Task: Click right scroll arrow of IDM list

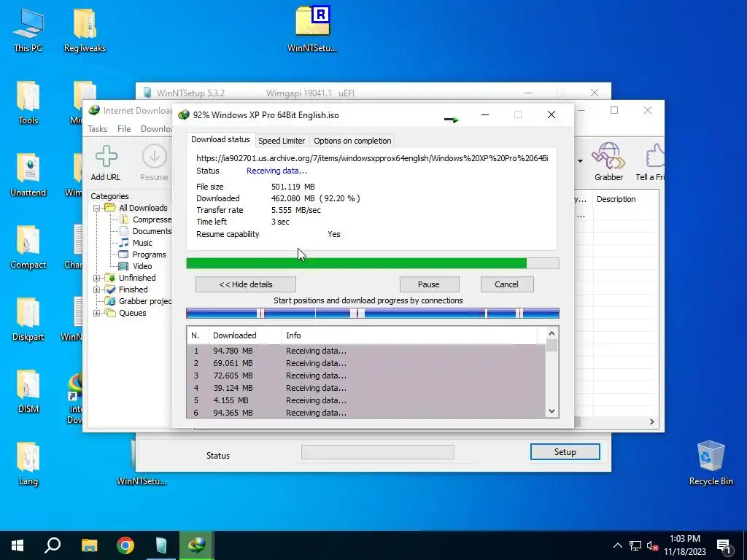Action: [651, 421]
